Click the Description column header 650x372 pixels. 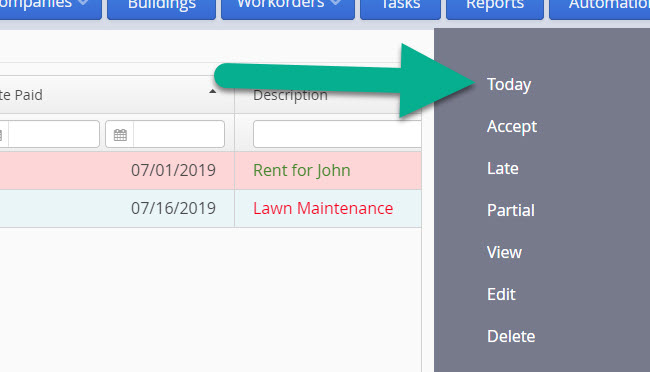tap(290, 95)
